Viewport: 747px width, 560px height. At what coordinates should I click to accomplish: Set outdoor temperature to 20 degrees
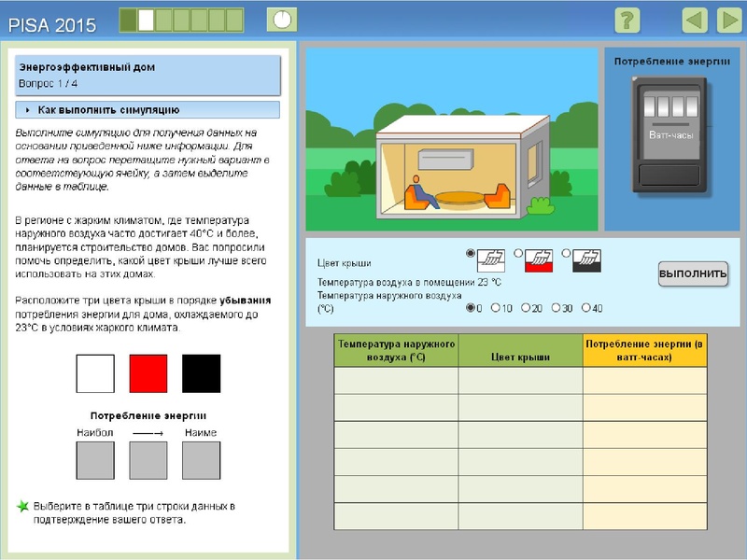526,308
